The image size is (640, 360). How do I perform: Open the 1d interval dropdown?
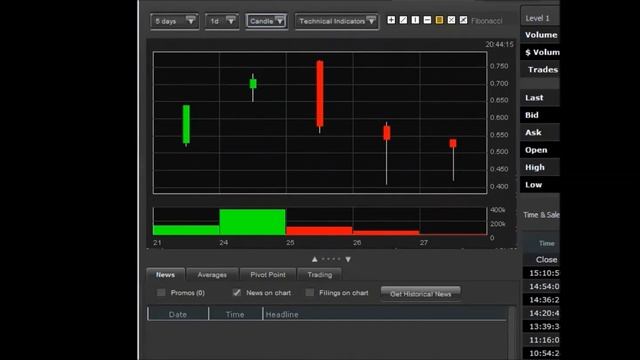point(222,21)
